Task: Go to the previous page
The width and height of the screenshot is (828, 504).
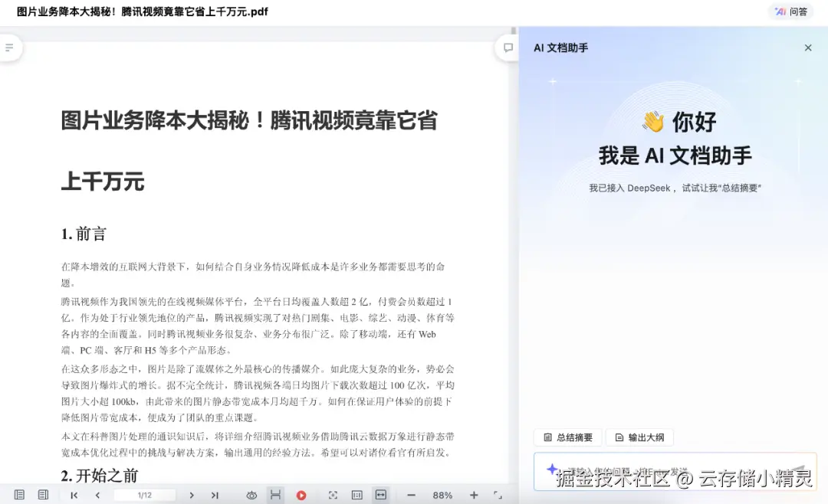Action: click(98, 494)
